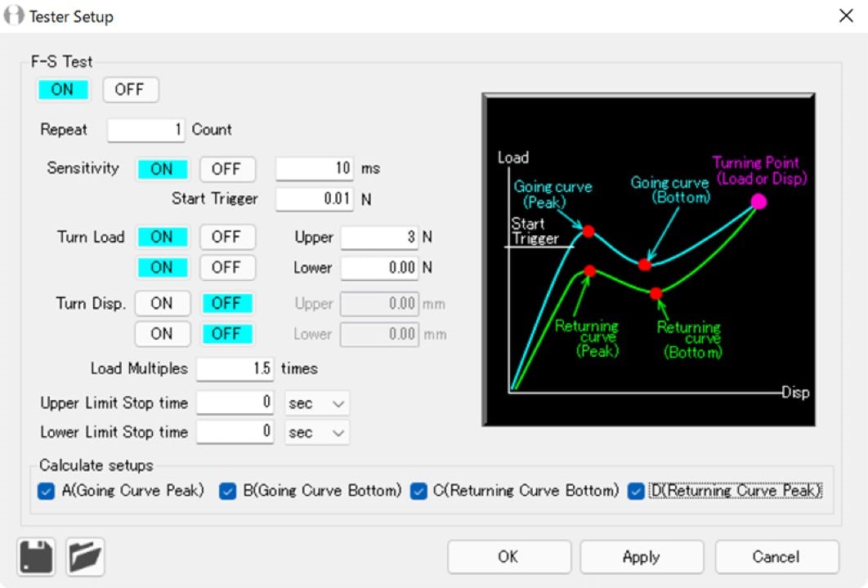The height and width of the screenshot is (588, 868).
Task: Turn off the Turn Load Upper setting
Action: click(x=226, y=237)
